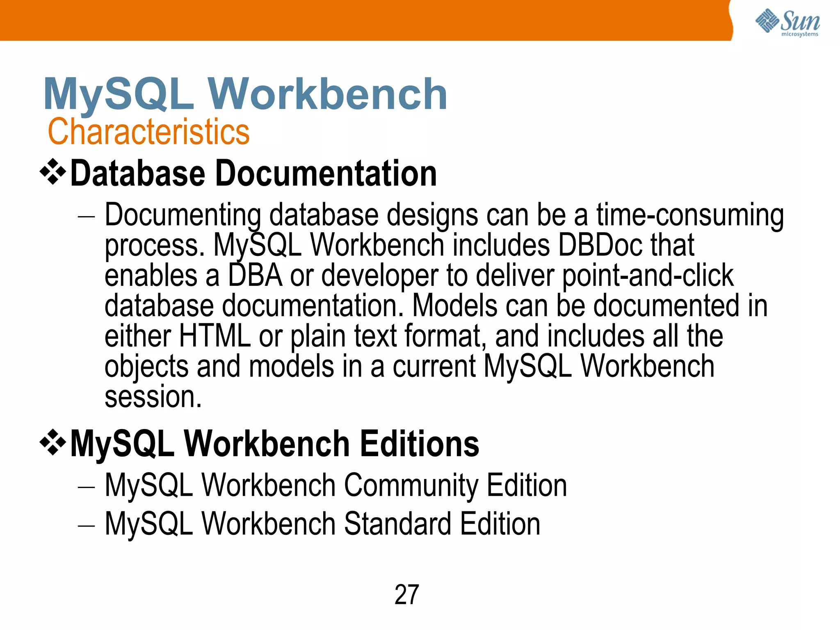
Task: Click the microsystems text under Sun logo
Action: coord(799,34)
